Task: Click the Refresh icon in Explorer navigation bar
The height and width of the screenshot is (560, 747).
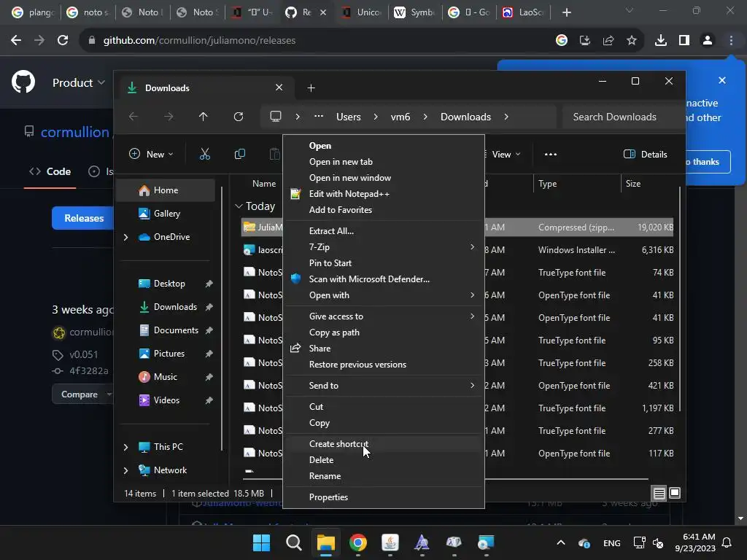Action: (x=239, y=117)
